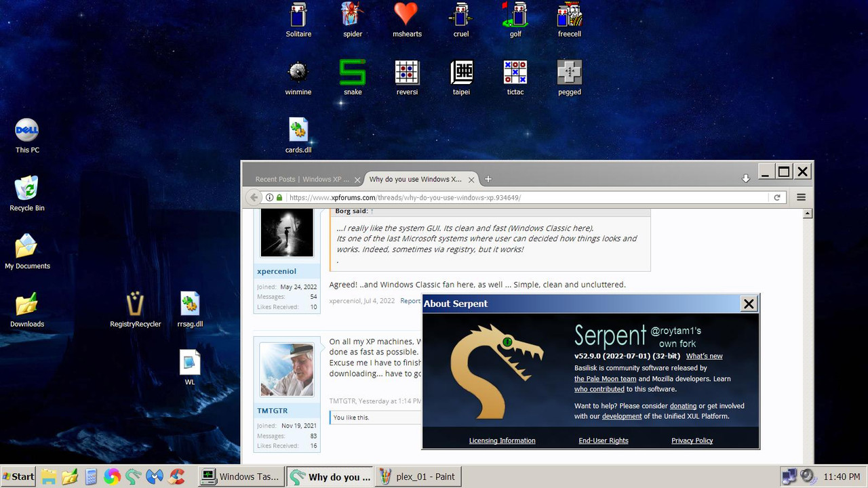Open the What's new link
Image resolution: width=868 pixels, height=488 pixels.
point(704,356)
